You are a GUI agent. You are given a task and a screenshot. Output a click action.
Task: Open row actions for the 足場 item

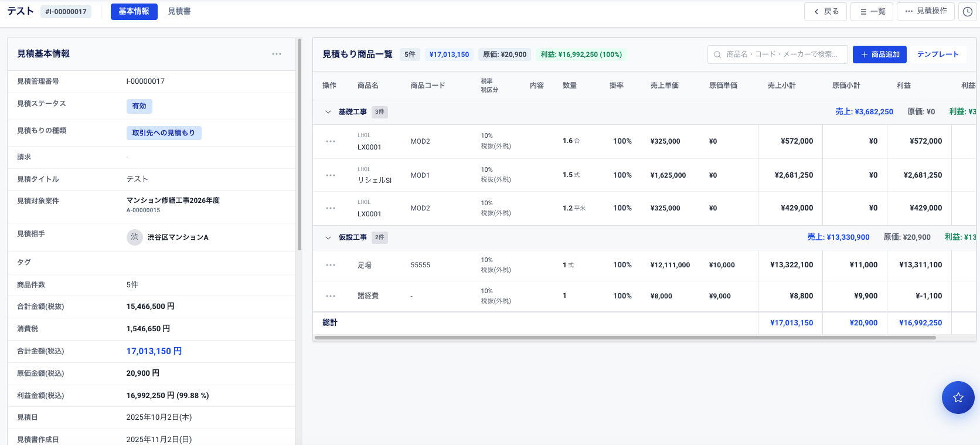point(331,265)
